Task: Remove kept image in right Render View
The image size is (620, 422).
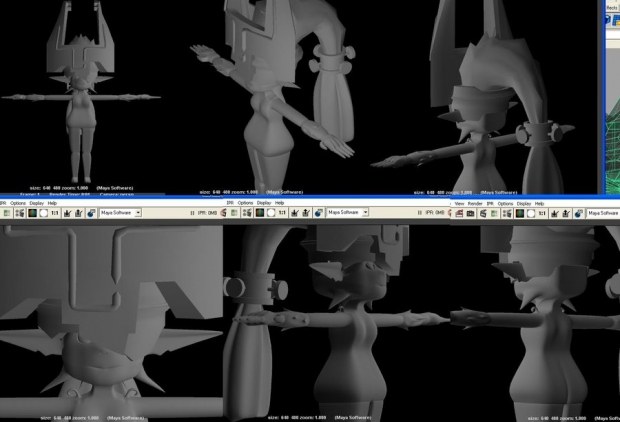Action: (566, 214)
